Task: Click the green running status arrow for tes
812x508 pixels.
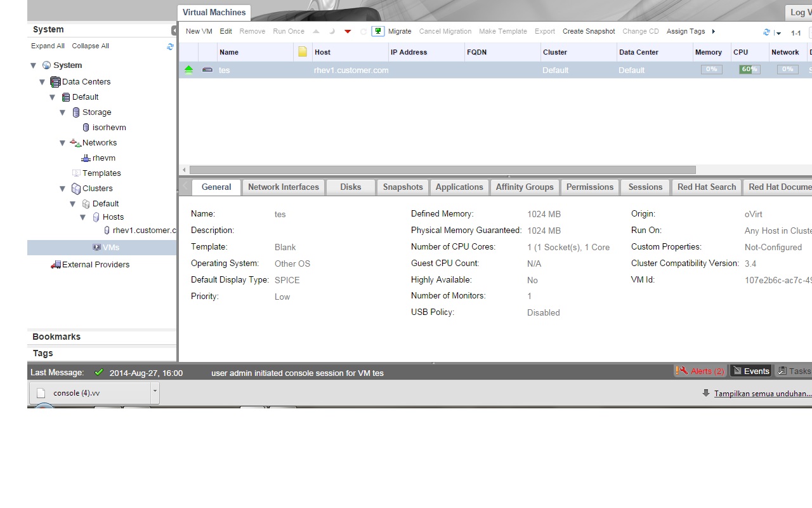Action: pyautogui.click(x=188, y=70)
